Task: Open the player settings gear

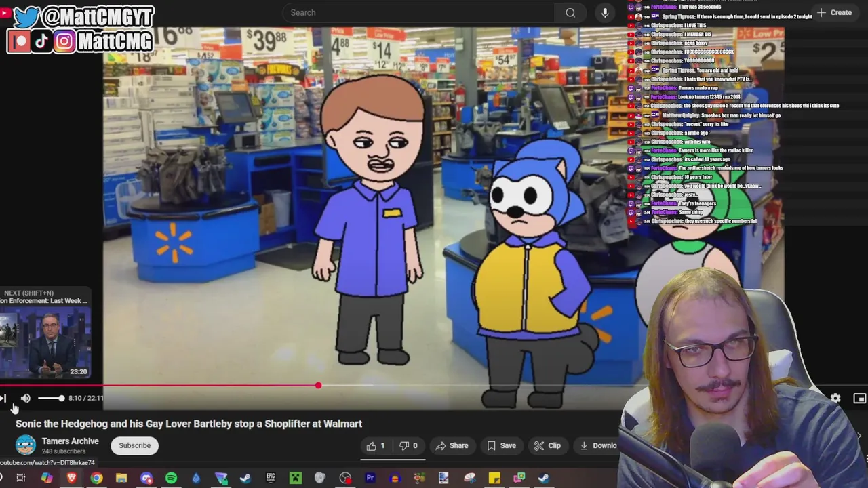Action: [x=835, y=399]
